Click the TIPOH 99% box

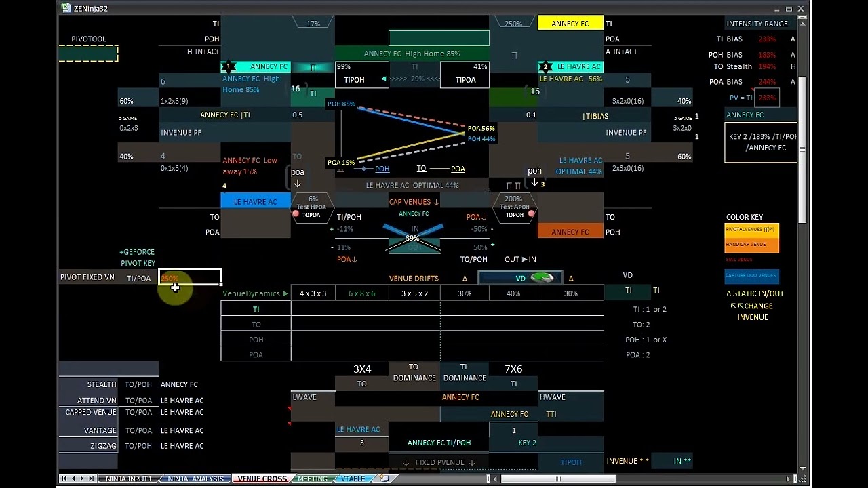[x=361, y=75]
